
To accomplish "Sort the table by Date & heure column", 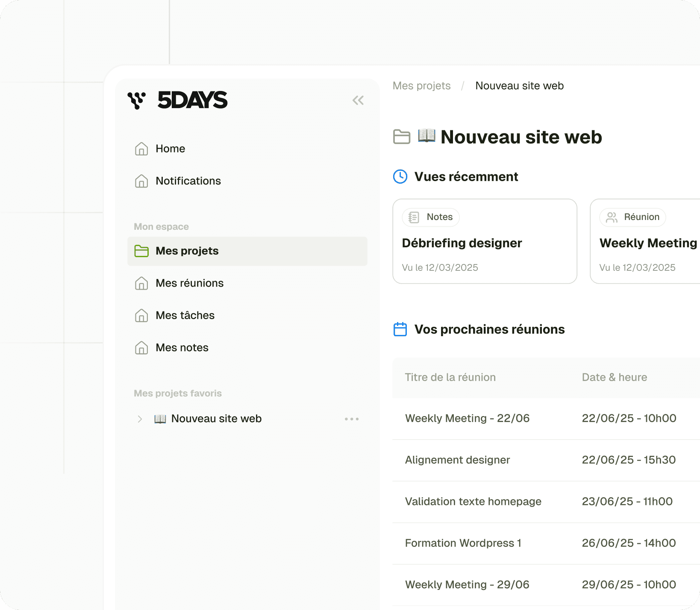I will (615, 377).
